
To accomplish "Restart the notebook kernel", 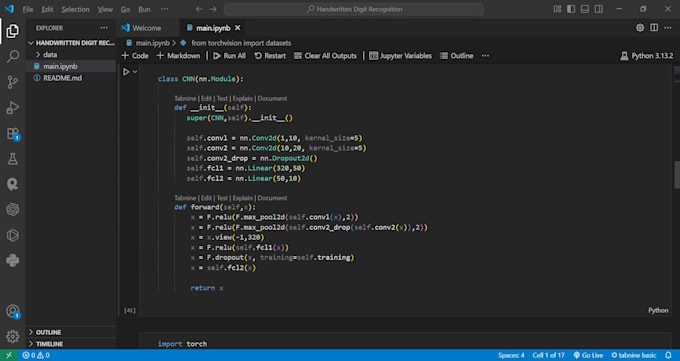I will point(270,56).
